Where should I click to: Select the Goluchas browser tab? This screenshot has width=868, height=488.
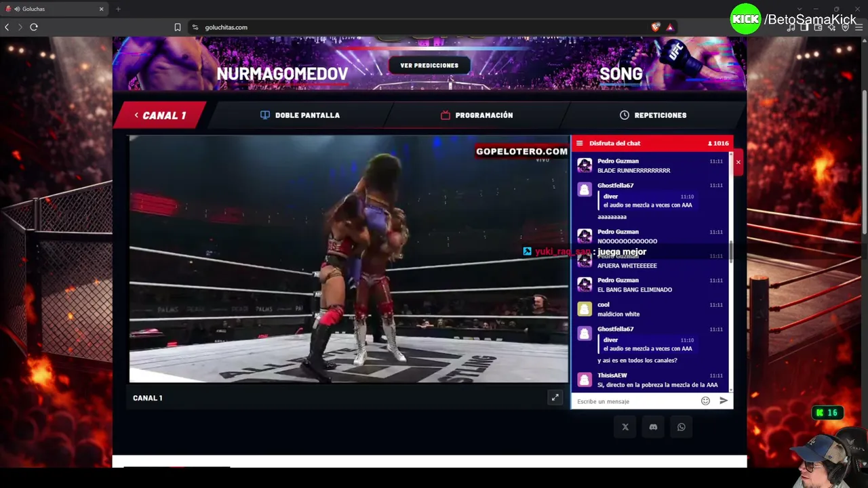point(54,9)
